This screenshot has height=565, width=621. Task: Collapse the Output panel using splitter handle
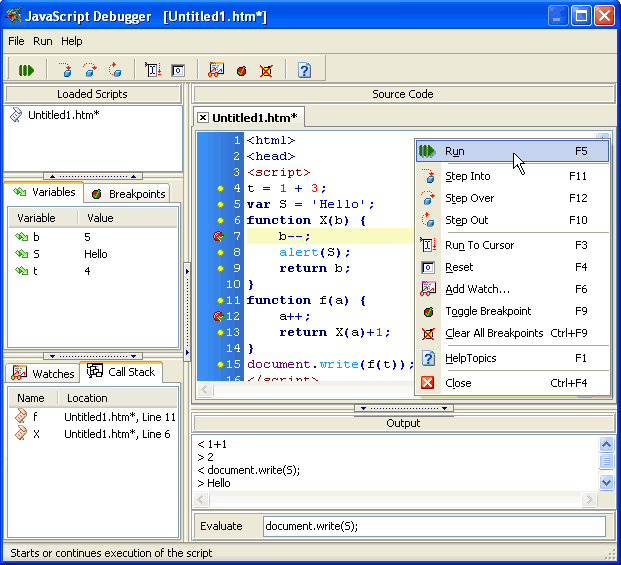(x=404, y=408)
